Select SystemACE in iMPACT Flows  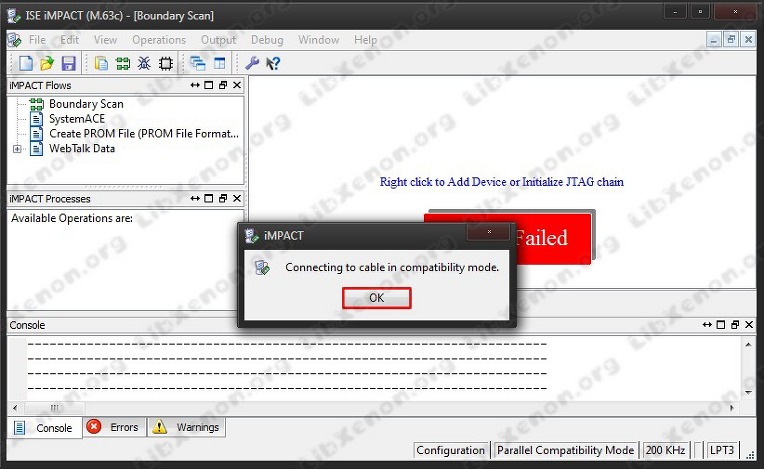77,119
